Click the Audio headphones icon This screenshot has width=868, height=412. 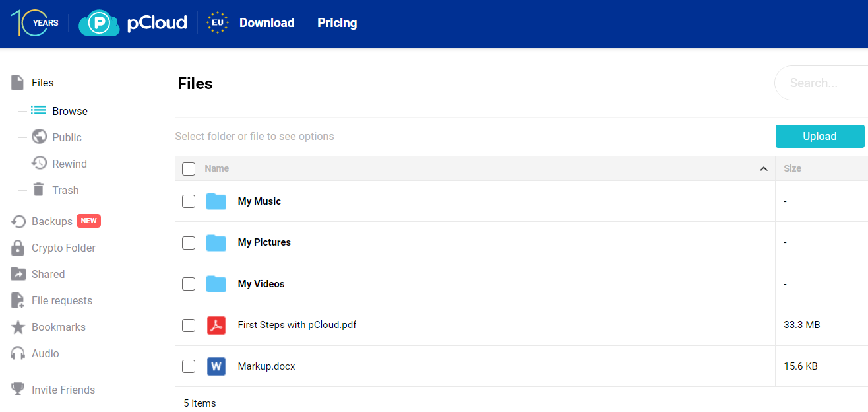[18, 354]
